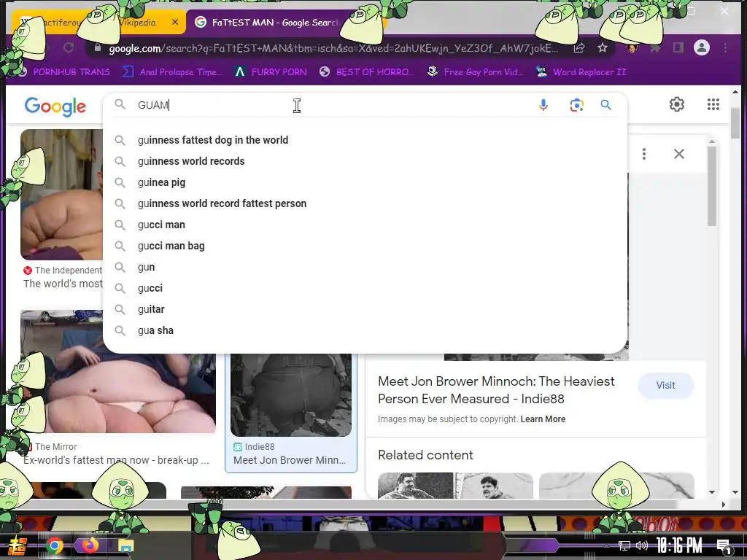Open the first Related content thumbnail

click(455, 485)
